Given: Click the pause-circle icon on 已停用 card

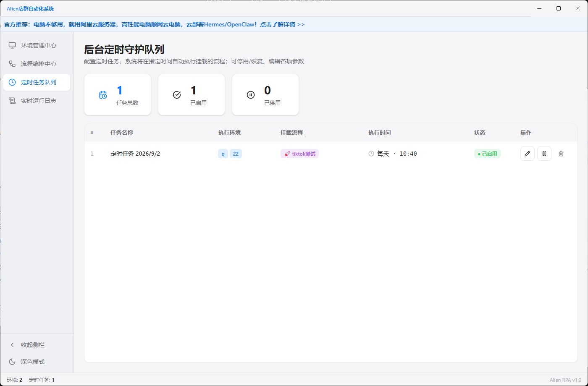Looking at the screenshot, I should coord(251,95).
